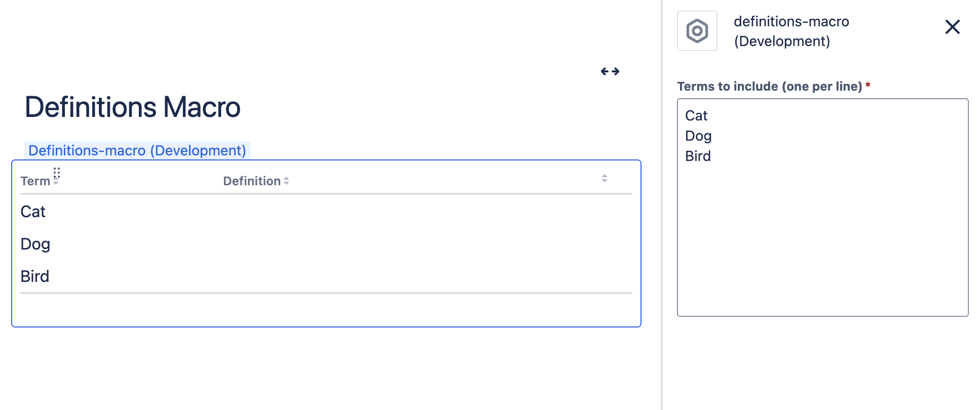This screenshot has height=410, width=980.
Task: Click the sort arrow in the rightmost column
Action: [x=605, y=178]
